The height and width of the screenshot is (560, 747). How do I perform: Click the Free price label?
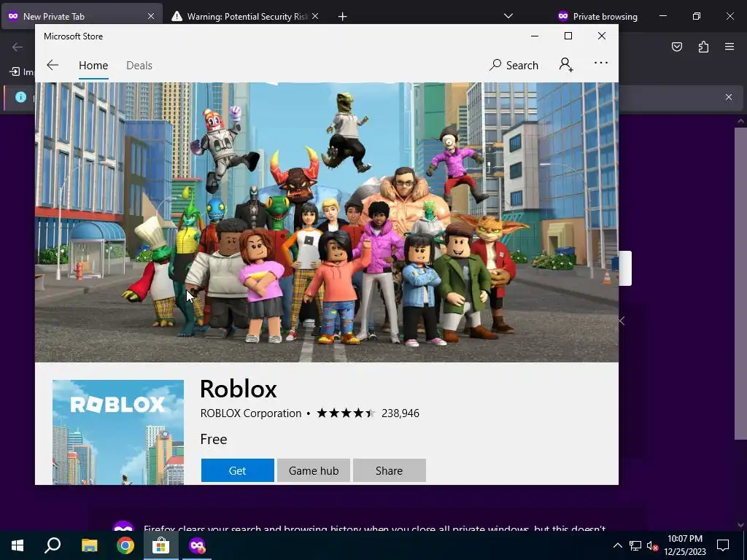(214, 439)
